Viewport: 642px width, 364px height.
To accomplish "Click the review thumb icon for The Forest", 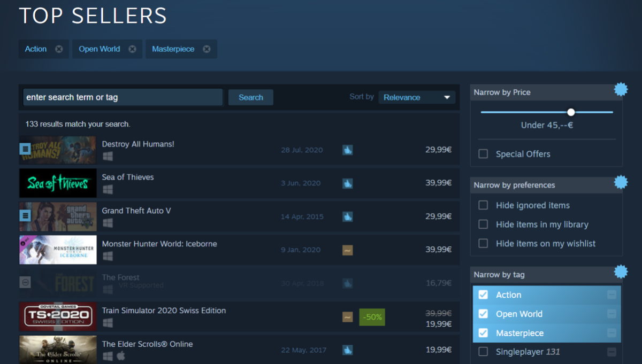I will 347,283.
